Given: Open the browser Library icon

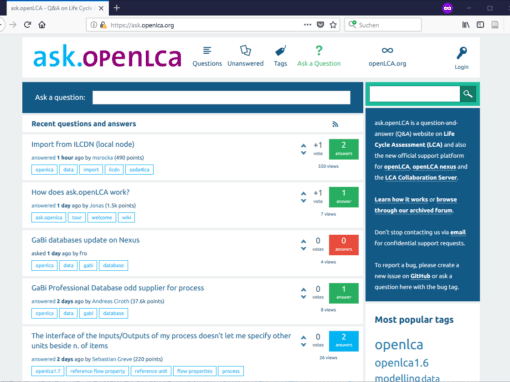Looking at the screenshot, I should pos(466,25).
